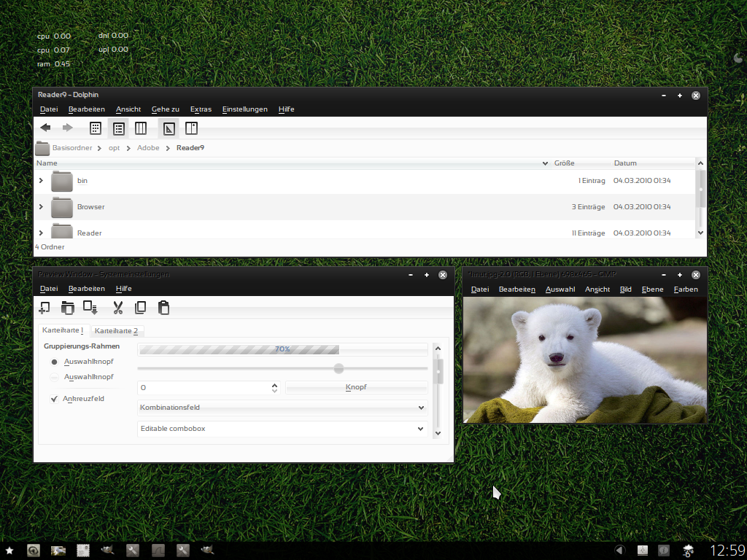
Task: Select the first Auswahlknopf radio button
Action: click(54, 362)
